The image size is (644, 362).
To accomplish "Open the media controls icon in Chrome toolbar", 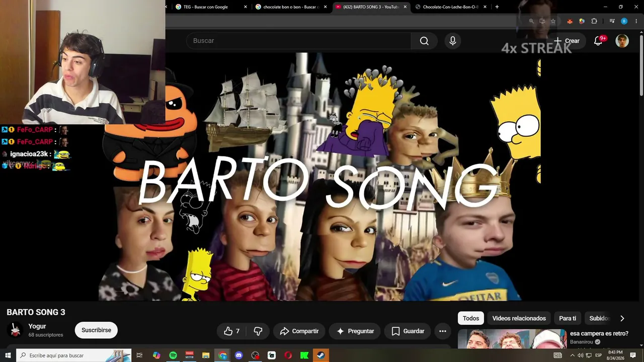I will tap(612, 21).
